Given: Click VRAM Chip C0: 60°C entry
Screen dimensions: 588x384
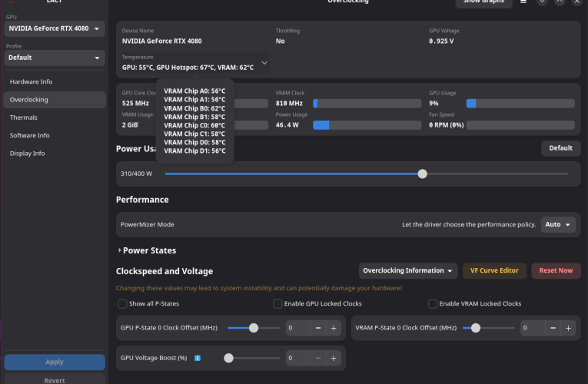Looking at the screenshot, I should click(194, 125).
